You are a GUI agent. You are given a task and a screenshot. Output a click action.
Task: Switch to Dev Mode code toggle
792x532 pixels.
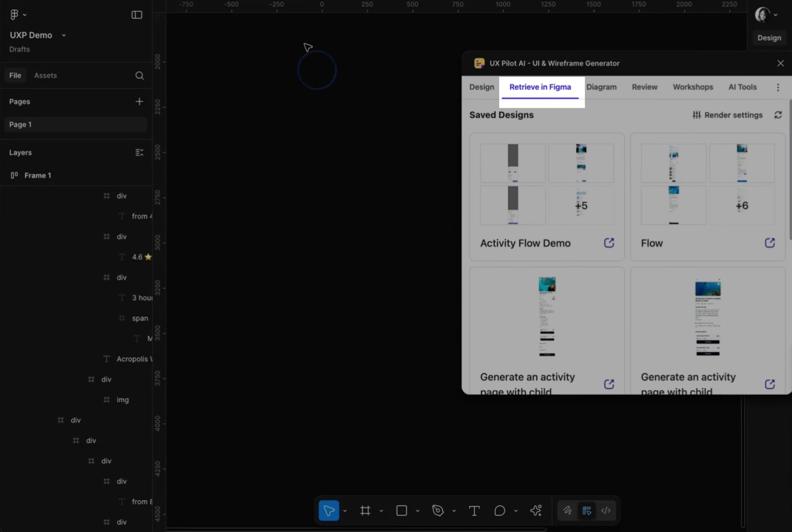pyautogui.click(x=606, y=511)
